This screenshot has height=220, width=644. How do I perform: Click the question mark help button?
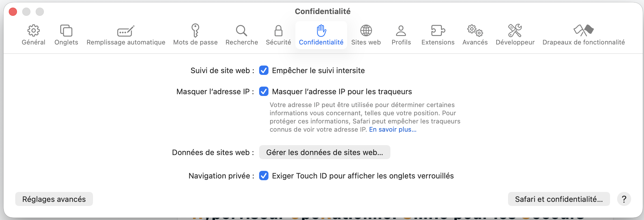click(x=624, y=199)
